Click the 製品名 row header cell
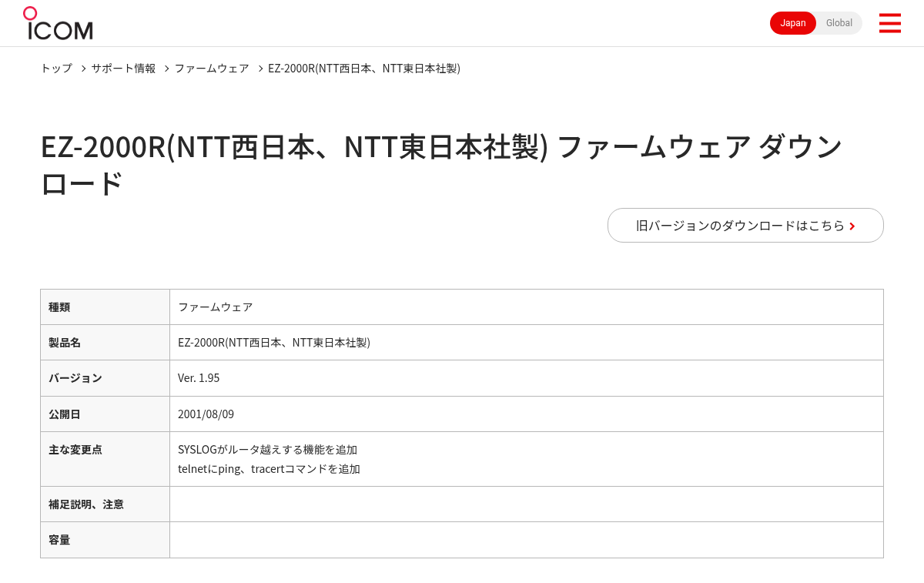Screen dimensions: 924x583 (x=105, y=343)
